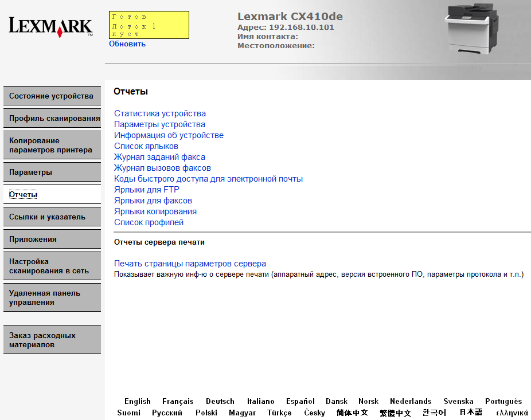Click the Lexmark CX410de title text
The image size is (531, 420).
[x=290, y=16]
